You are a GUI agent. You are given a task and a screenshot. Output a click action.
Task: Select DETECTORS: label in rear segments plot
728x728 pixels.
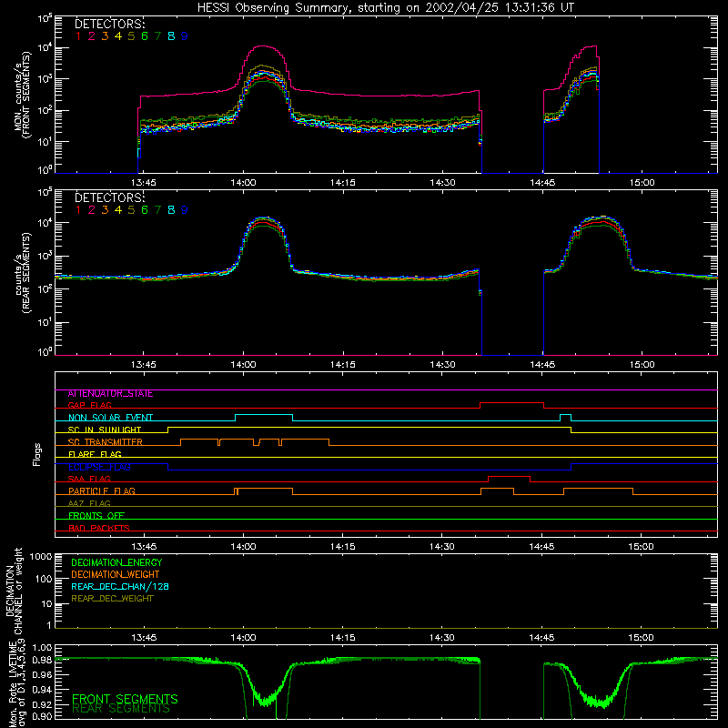point(109,197)
